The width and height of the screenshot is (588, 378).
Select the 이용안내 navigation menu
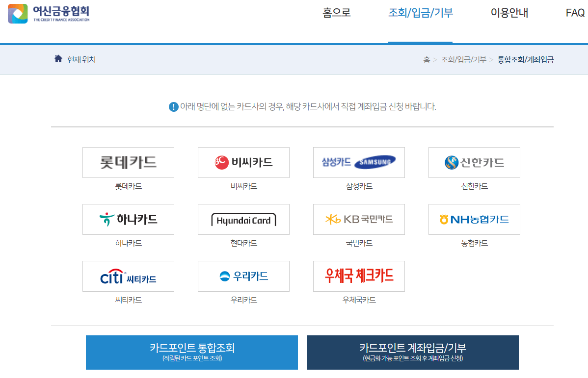[x=508, y=13]
